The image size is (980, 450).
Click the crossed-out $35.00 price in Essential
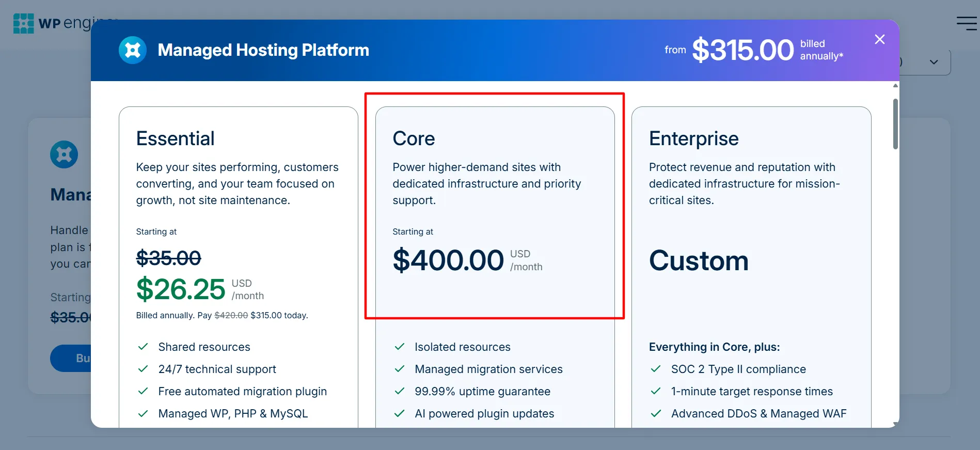168,258
